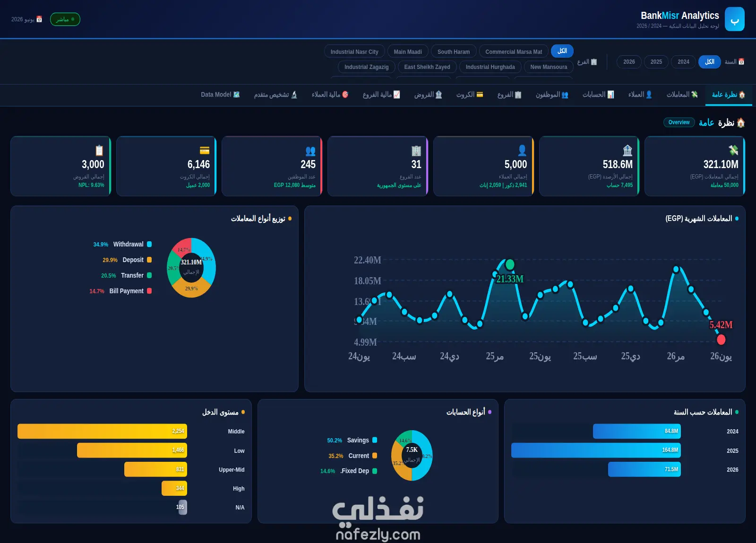Click the calendar icon beside the year filter label
This screenshot has height=543, width=756.
pyautogui.click(x=741, y=62)
